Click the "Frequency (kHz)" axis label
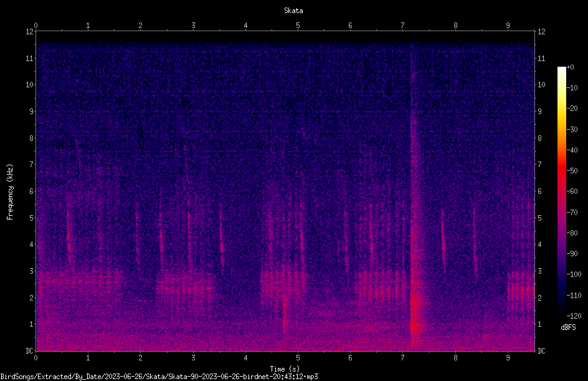Image resolution: width=588 pixels, height=381 pixels. click(x=10, y=192)
